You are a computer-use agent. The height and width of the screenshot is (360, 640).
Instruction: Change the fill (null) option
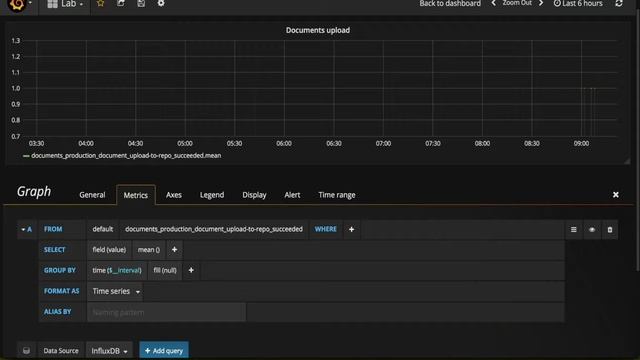pos(165,270)
